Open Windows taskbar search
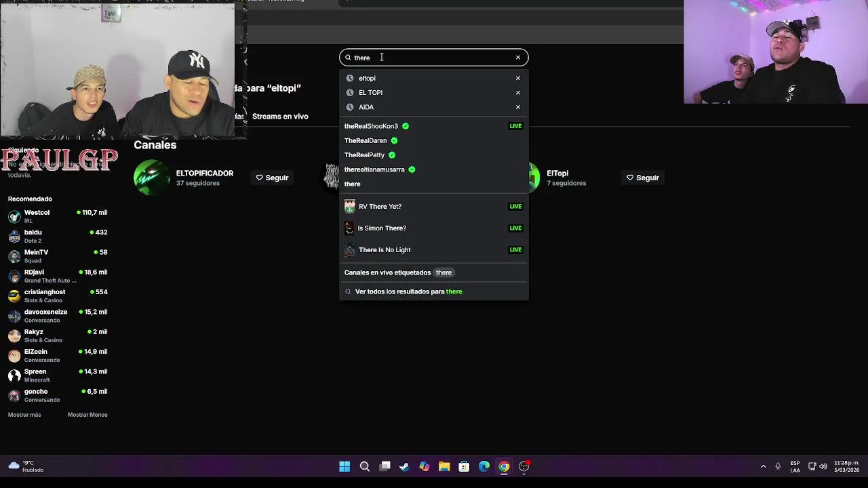This screenshot has height=488, width=868. click(x=365, y=466)
